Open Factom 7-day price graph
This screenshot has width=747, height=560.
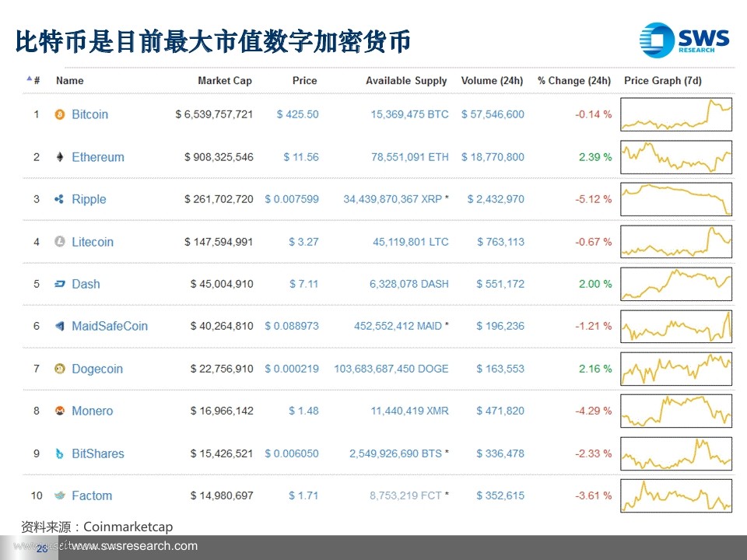(676, 495)
